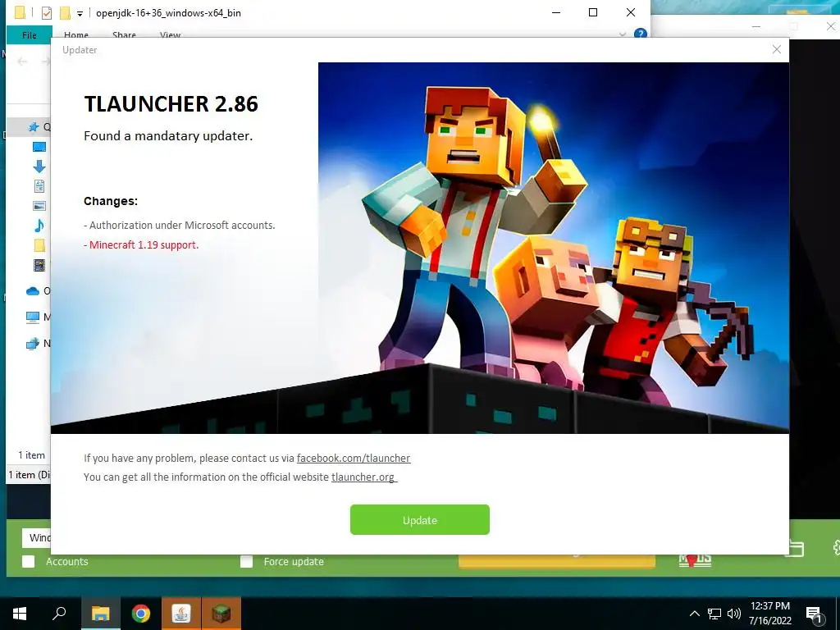
Task: Open the Windows Start menu
Action: (20, 614)
